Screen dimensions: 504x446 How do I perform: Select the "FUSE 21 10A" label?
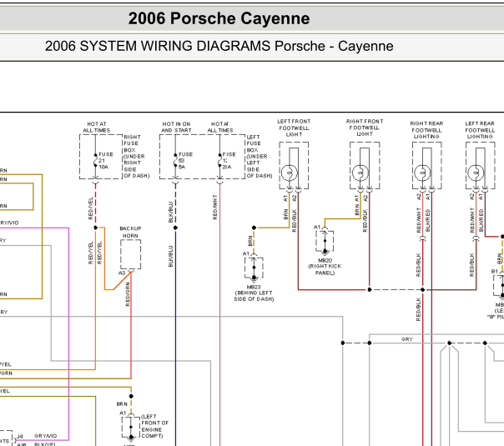(x=106, y=161)
